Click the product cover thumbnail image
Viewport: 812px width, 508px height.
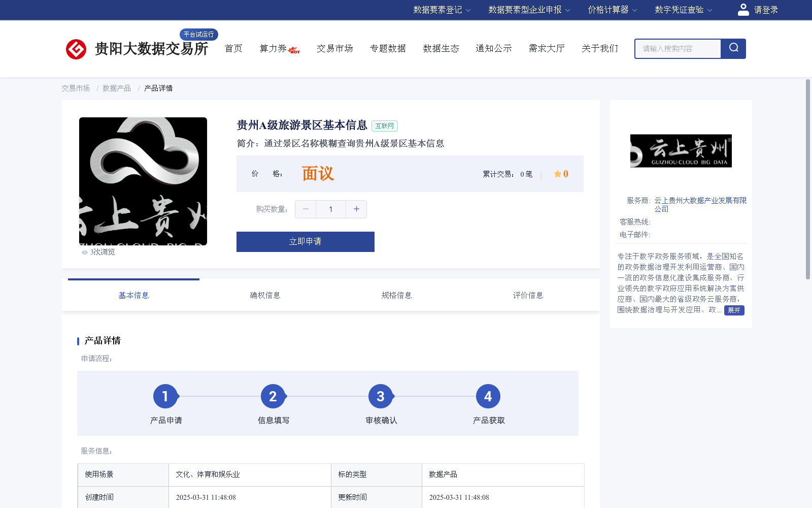143,181
